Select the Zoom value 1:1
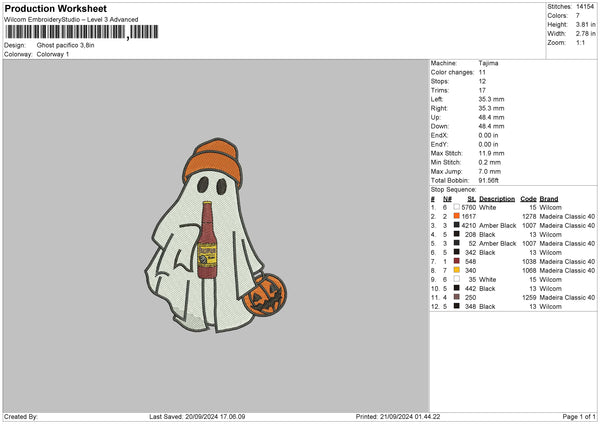The width and height of the screenshot is (600, 424). coord(580,42)
